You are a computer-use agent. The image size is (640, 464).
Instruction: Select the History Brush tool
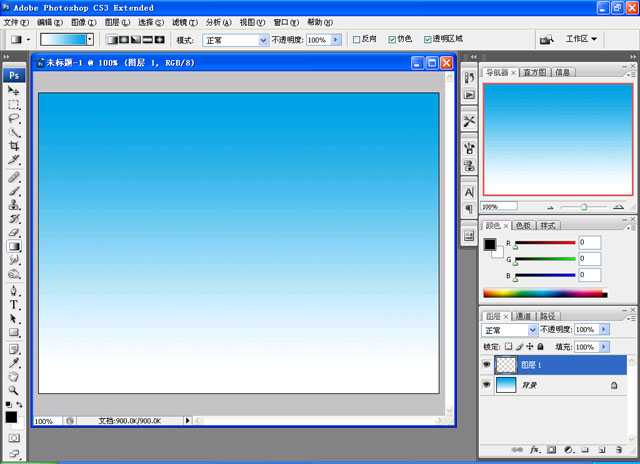click(13, 219)
